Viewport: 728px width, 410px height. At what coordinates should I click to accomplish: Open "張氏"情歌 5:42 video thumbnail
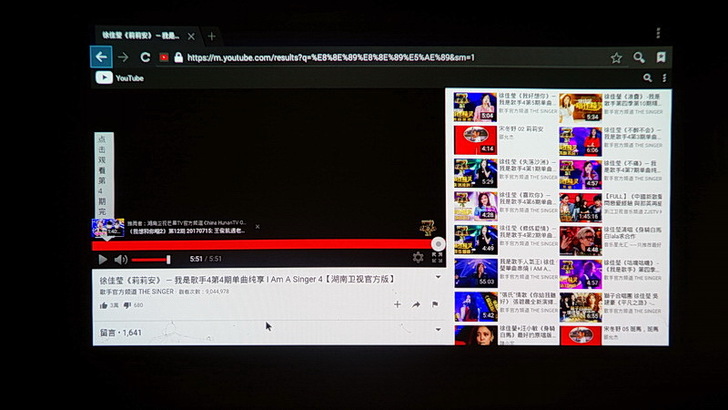click(x=475, y=306)
